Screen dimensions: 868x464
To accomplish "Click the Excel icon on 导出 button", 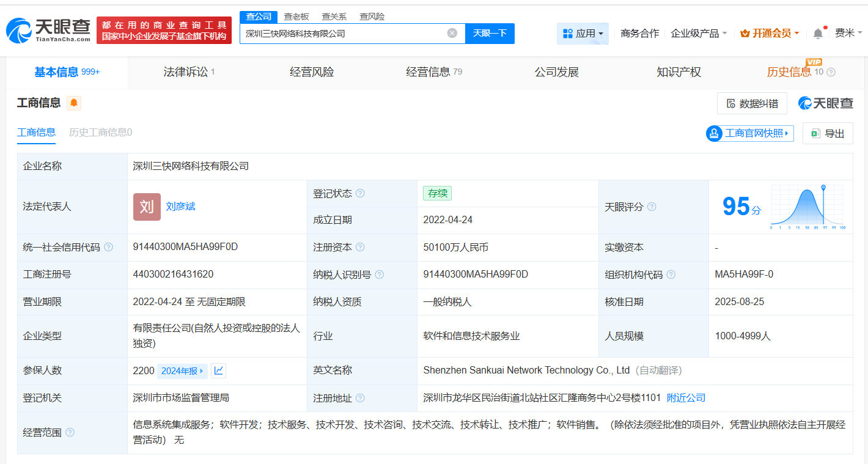I will pos(815,133).
